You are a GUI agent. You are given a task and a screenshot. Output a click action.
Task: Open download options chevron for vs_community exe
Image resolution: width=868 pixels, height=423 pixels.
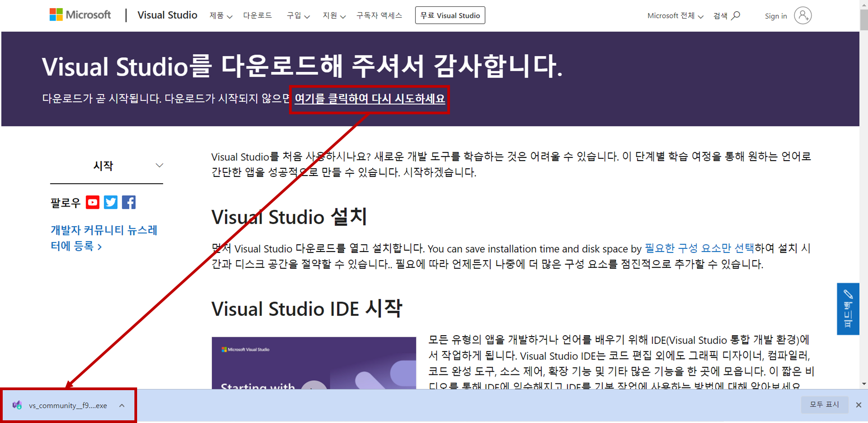(122, 405)
